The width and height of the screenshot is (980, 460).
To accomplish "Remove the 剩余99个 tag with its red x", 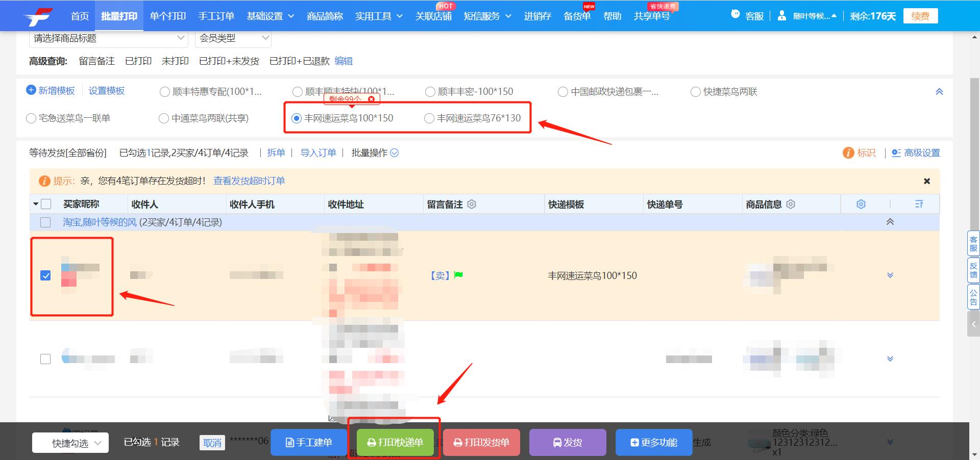I will (x=371, y=99).
